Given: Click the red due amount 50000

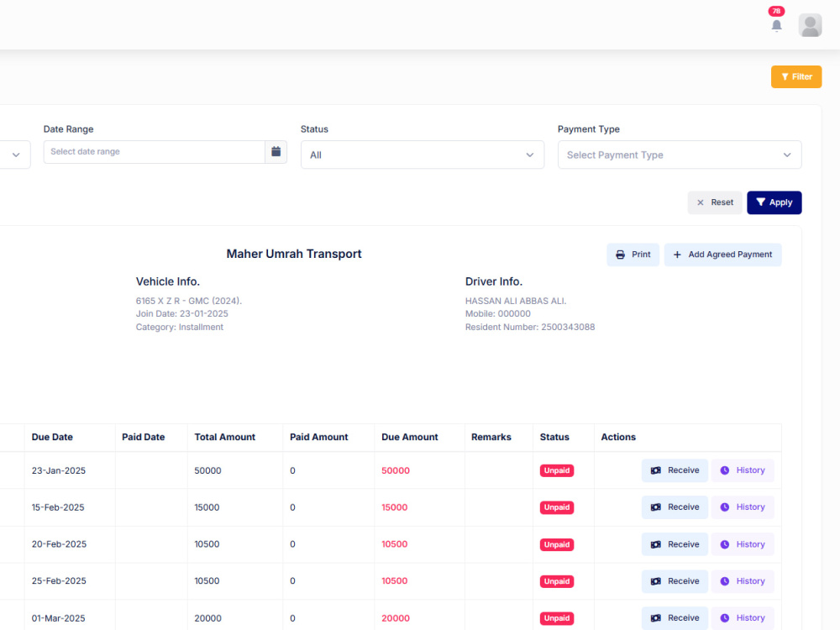Looking at the screenshot, I should (x=396, y=470).
